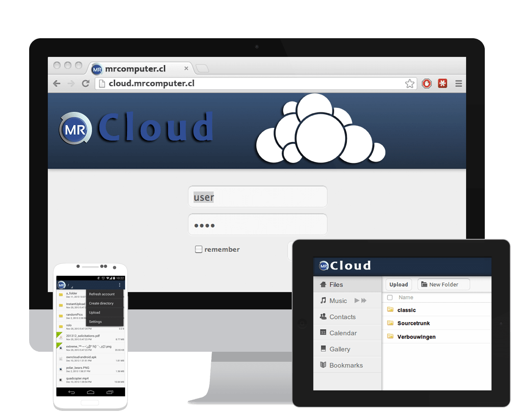Open the red asterisk extension icon
Viewport: 513px width, 420px height.
[x=442, y=84]
